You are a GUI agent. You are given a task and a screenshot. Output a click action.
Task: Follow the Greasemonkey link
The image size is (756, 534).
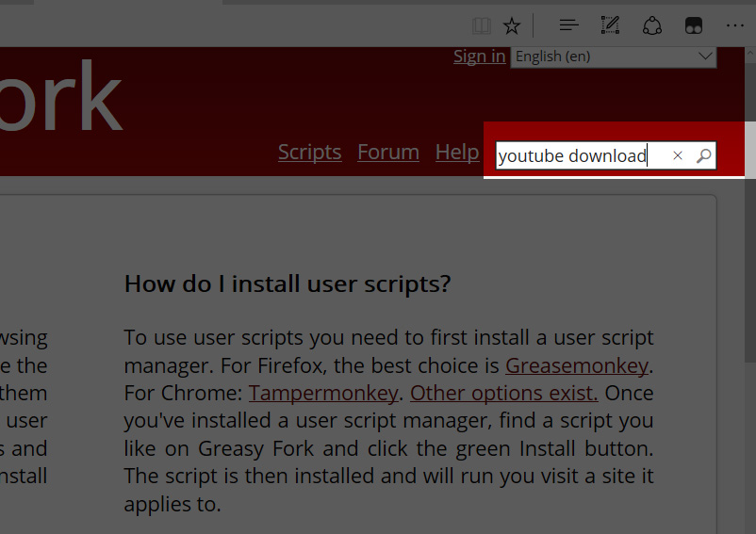click(577, 365)
